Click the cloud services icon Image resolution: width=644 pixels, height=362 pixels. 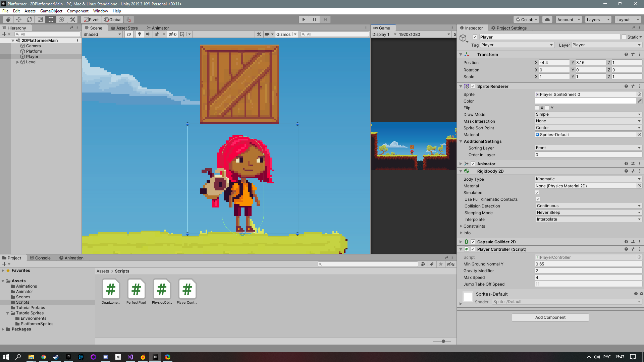tap(547, 19)
